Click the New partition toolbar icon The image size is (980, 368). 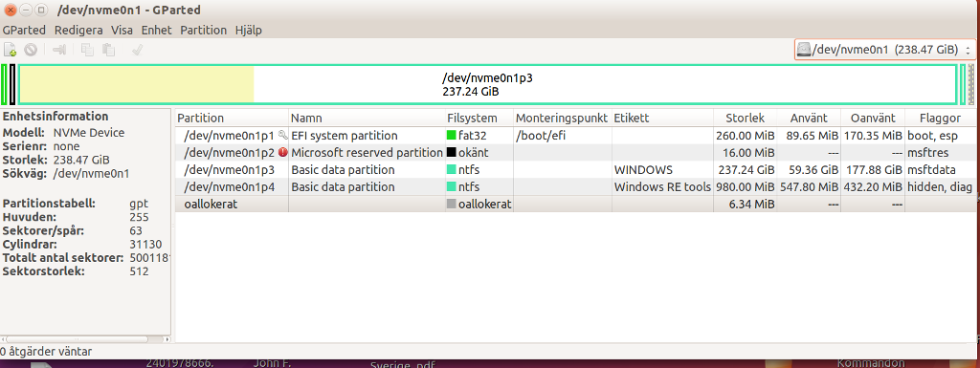click(x=10, y=50)
